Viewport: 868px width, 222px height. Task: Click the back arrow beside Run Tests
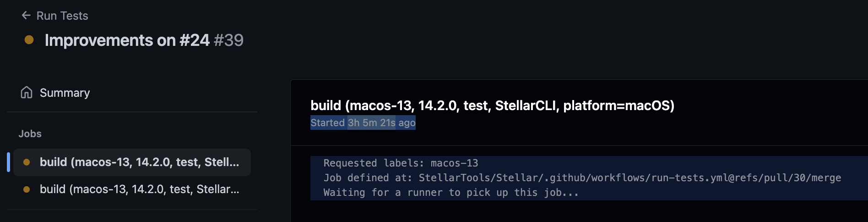pos(26,16)
